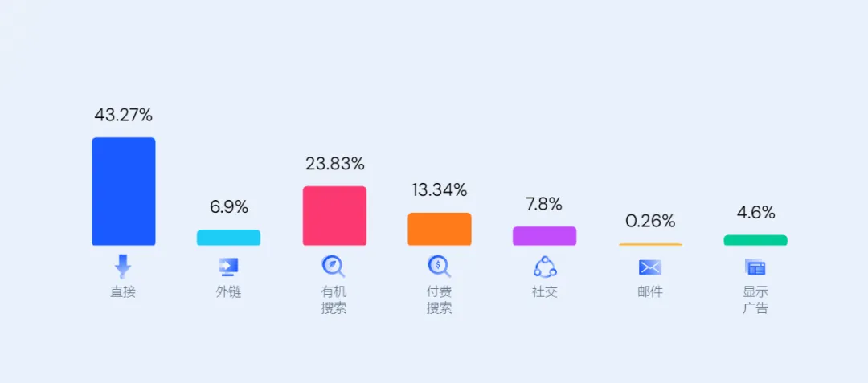Click the 显示广告 category label
The image size is (868, 383).
(x=755, y=299)
